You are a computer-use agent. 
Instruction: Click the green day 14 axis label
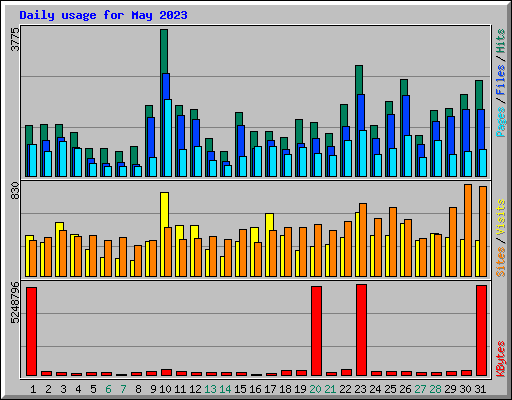(225, 389)
